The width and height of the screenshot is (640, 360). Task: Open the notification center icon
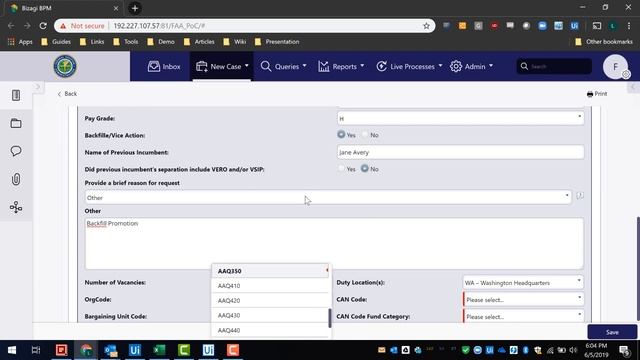pos(624,350)
